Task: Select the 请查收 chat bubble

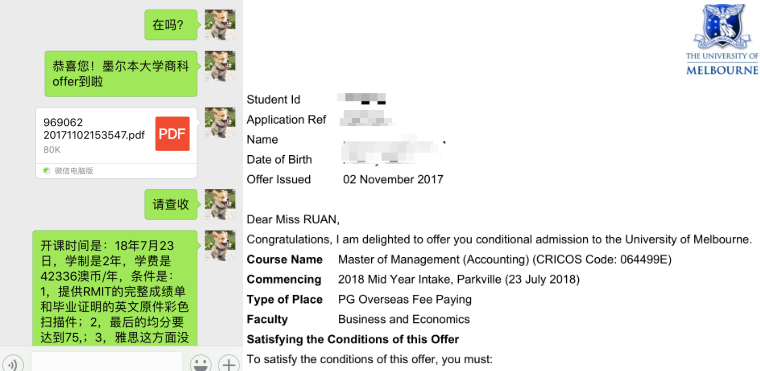Action: click(171, 205)
